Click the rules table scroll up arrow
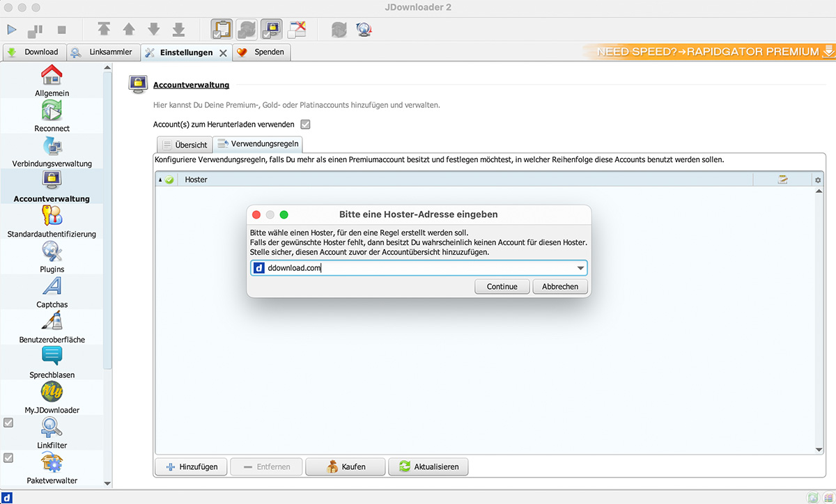The height and width of the screenshot is (504, 836). 819,191
